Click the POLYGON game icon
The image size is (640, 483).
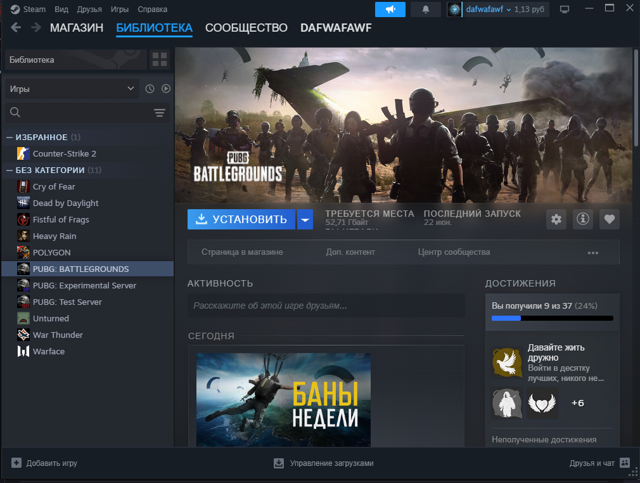point(23,252)
